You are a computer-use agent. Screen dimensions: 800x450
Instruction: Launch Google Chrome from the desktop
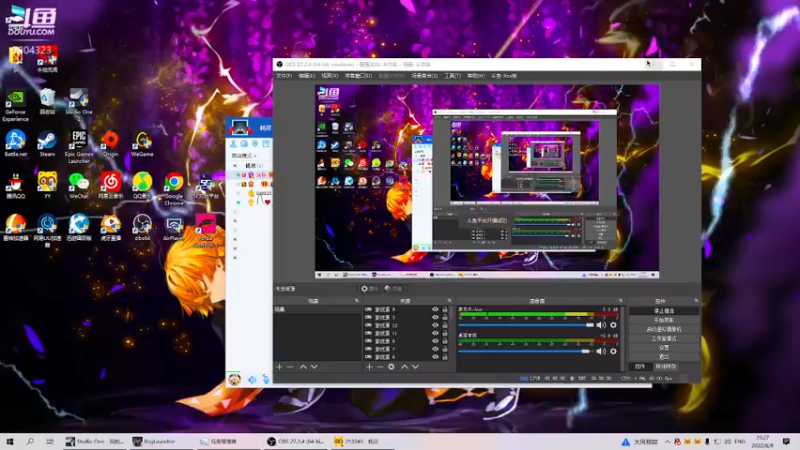(x=173, y=189)
